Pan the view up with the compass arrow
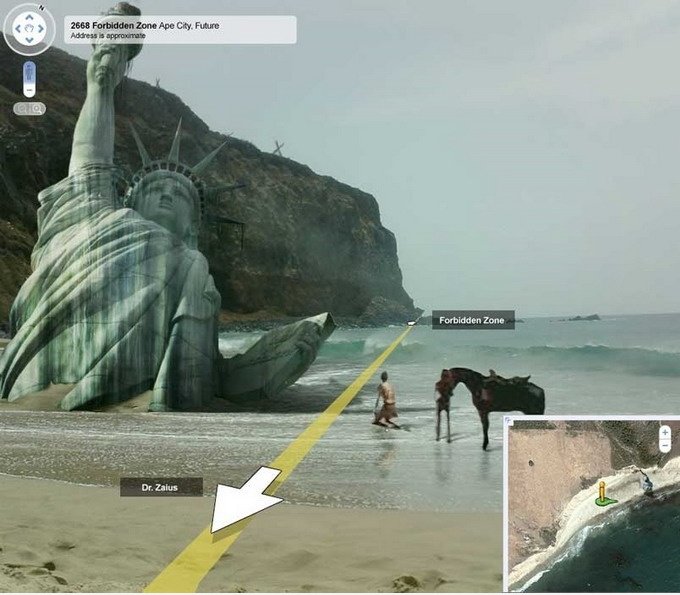 pyautogui.click(x=29, y=18)
